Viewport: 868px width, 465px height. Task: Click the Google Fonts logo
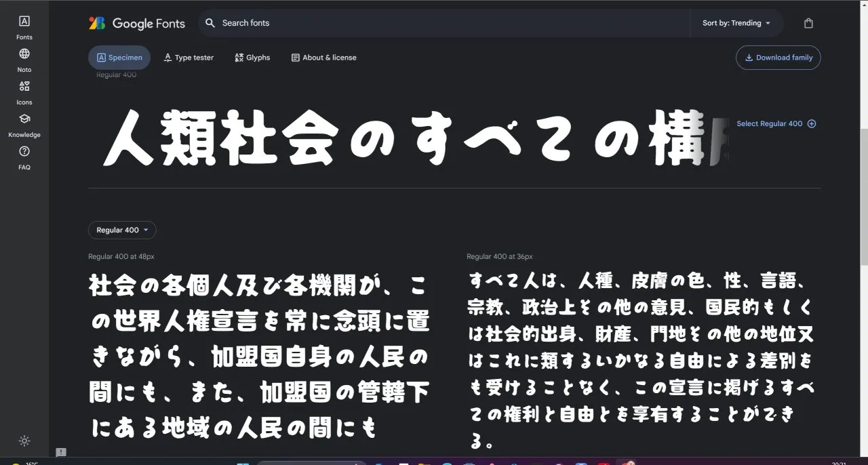(x=137, y=23)
